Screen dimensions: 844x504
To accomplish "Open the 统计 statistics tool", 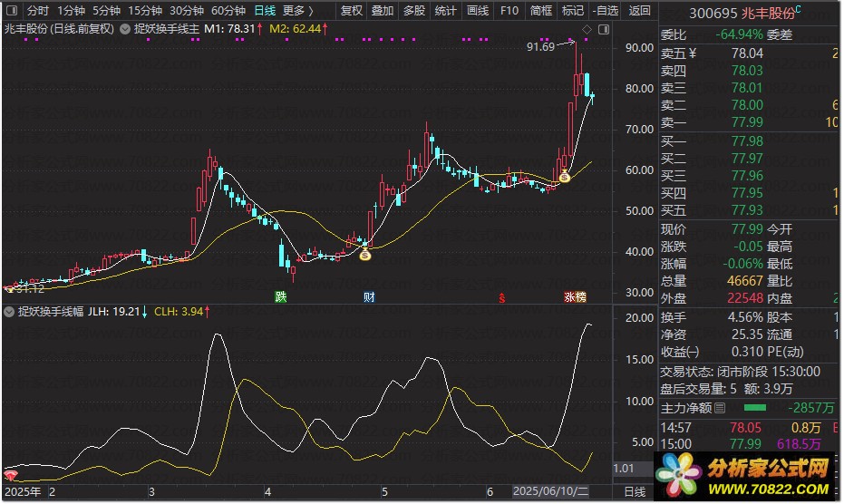I will coord(446,10).
